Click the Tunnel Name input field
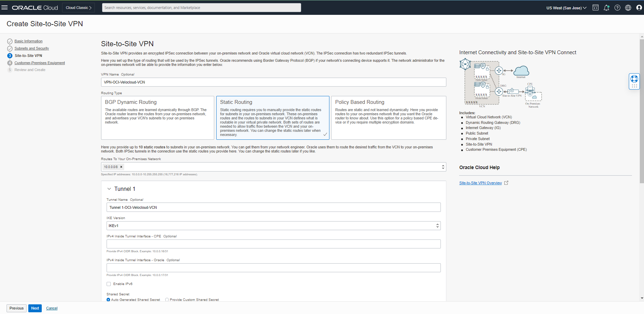 tap(274, 207)
